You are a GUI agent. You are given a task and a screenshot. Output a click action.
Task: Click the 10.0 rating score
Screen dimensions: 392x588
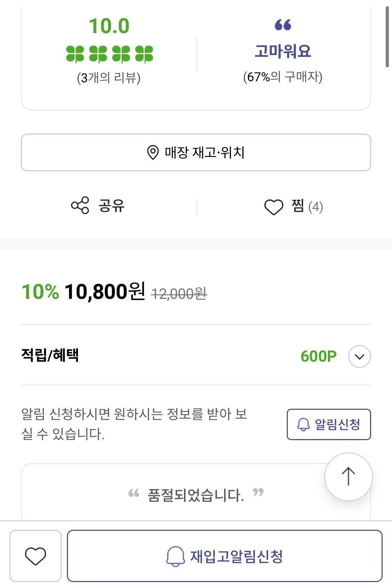[109, 26]
